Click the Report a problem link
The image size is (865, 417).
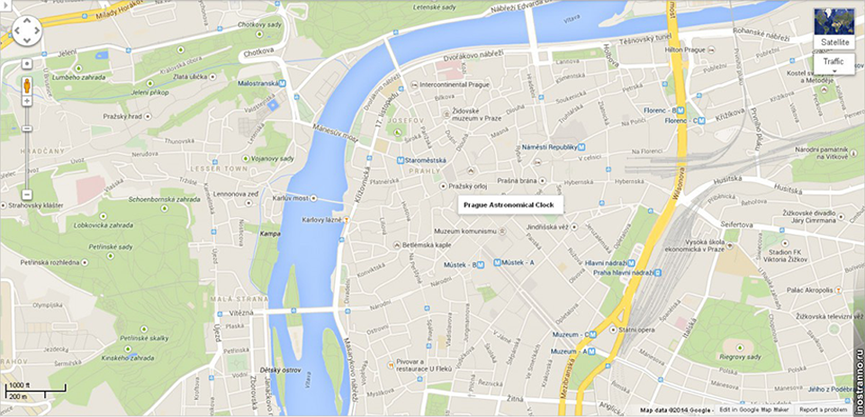pyautogui.click(x=823, y=410)
